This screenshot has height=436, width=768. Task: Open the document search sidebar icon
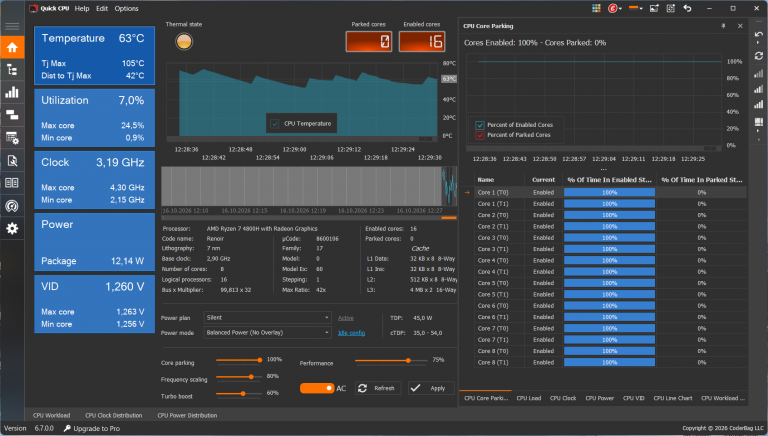pyautogui.click(x=12, y=160)
